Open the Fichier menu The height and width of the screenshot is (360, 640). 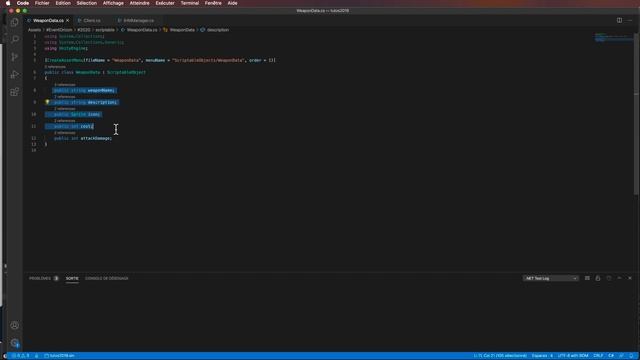(x=42, y=3)
